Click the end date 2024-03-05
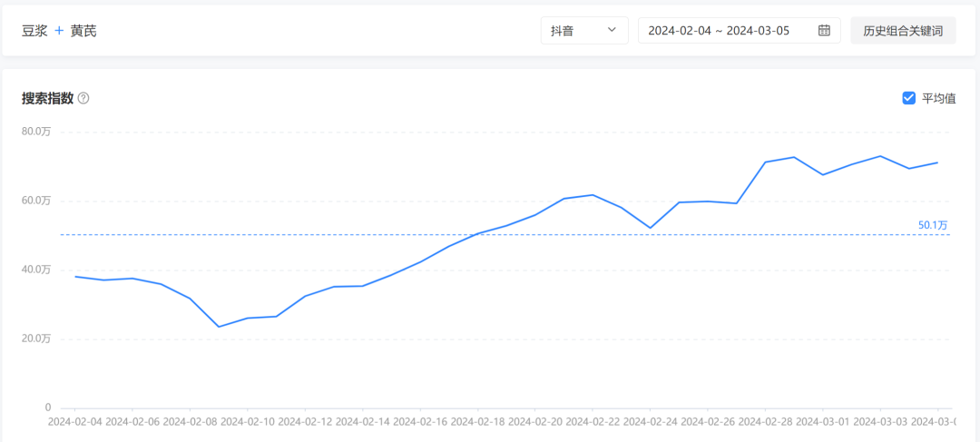 pyautogui.click(x=759, y=30)
